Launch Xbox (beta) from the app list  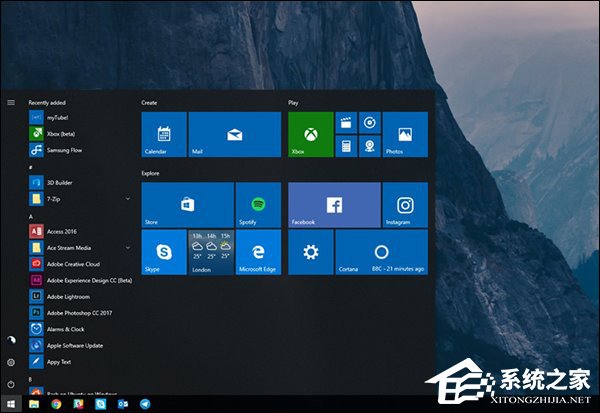tap(80, 134)
